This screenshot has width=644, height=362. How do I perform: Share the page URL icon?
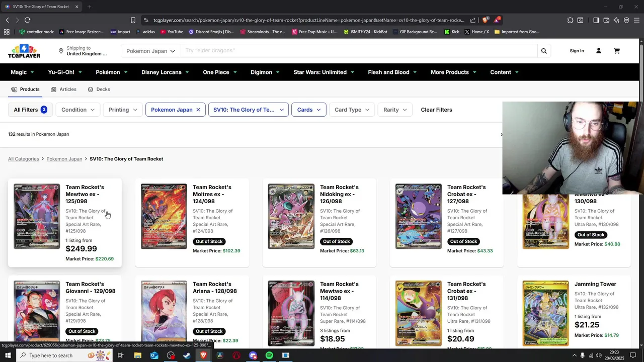point(473,20)
